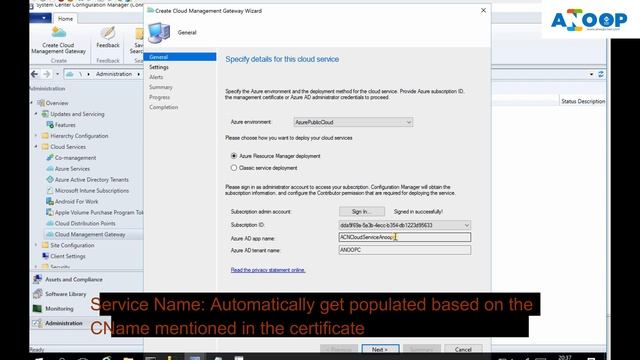Select Overview node icon
This screenshot has width=640, height=360.
tap(41, 103)
